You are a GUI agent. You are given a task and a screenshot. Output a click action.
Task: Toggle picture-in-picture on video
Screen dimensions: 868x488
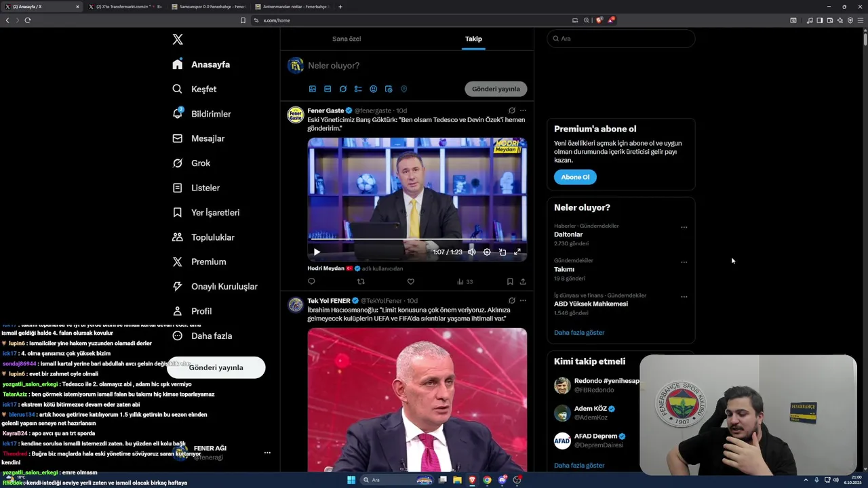pyautogui.click(x=502, y=252)
